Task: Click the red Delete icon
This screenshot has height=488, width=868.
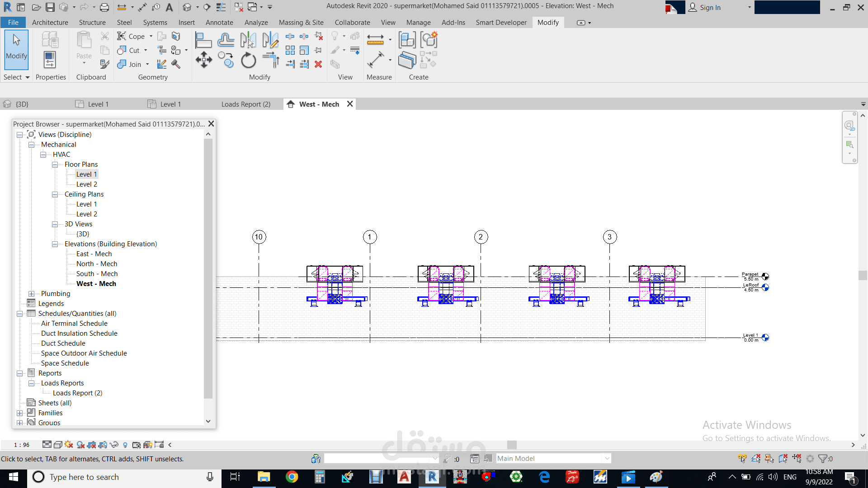Action: coord(318,64)
